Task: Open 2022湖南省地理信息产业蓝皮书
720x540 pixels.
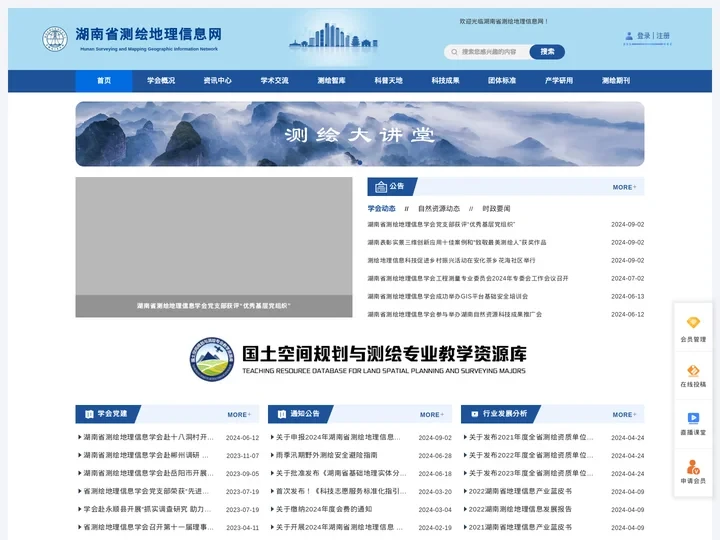Action: coord(518,491)
